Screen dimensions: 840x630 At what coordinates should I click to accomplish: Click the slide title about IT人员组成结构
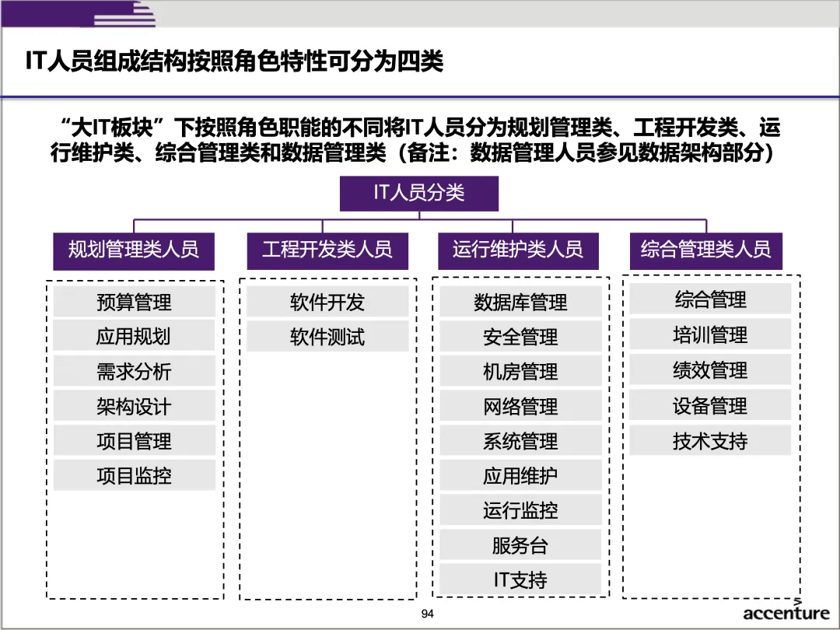(x=234, y=61)
